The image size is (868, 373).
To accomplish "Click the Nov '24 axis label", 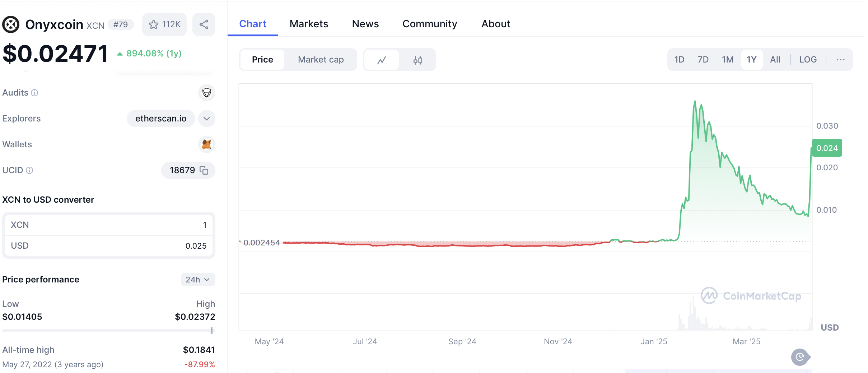I will coord(558,341).
